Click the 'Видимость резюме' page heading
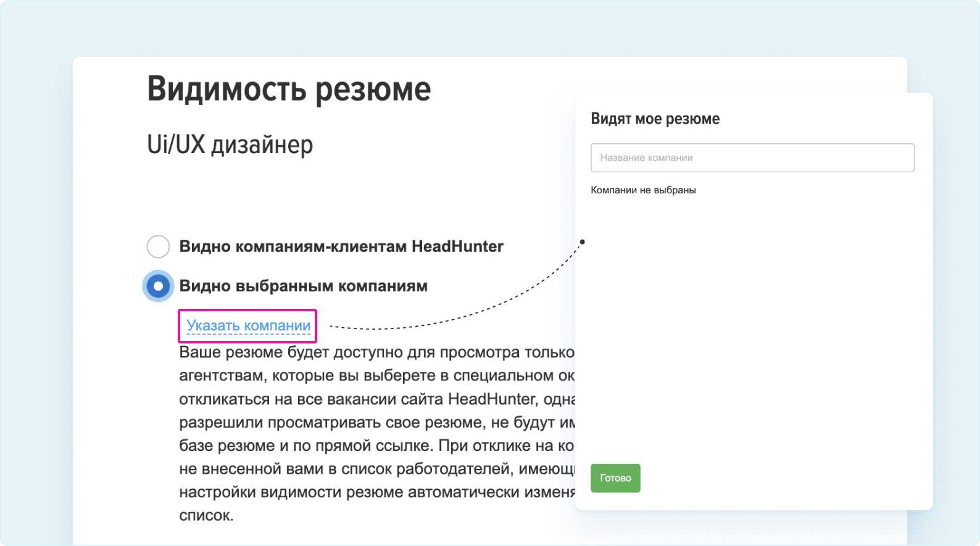This screenshot has height=546, width=980. click(x=289, y=90)
